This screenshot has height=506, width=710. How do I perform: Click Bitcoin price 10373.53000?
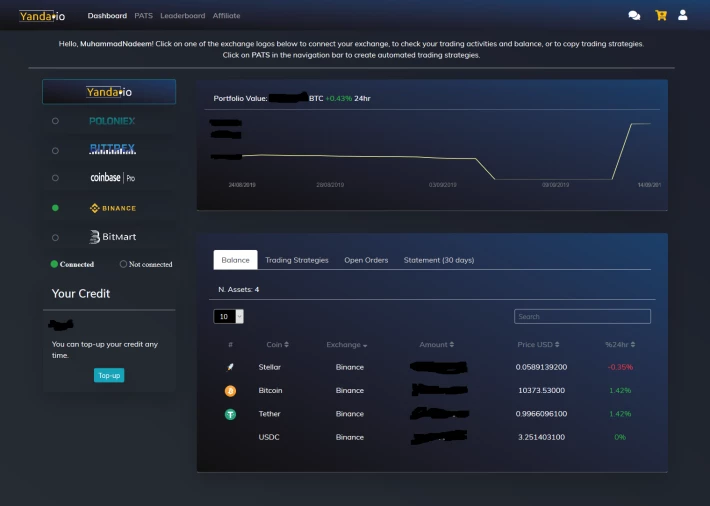coord(542,390)
